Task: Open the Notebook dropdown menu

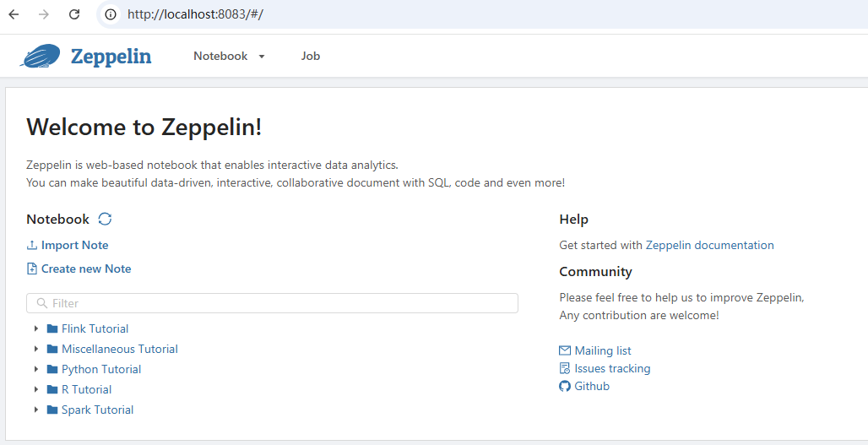Action: (x=229, y=57)
